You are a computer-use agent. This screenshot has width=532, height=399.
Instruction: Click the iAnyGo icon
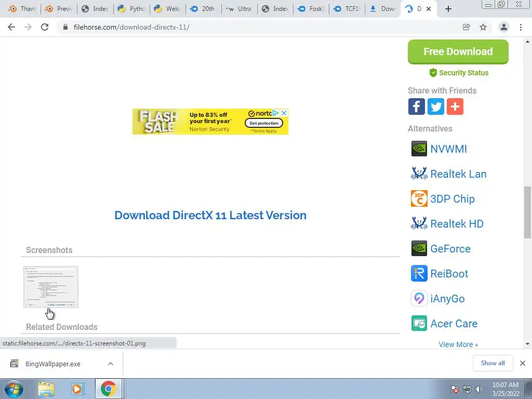pos(419,298)
